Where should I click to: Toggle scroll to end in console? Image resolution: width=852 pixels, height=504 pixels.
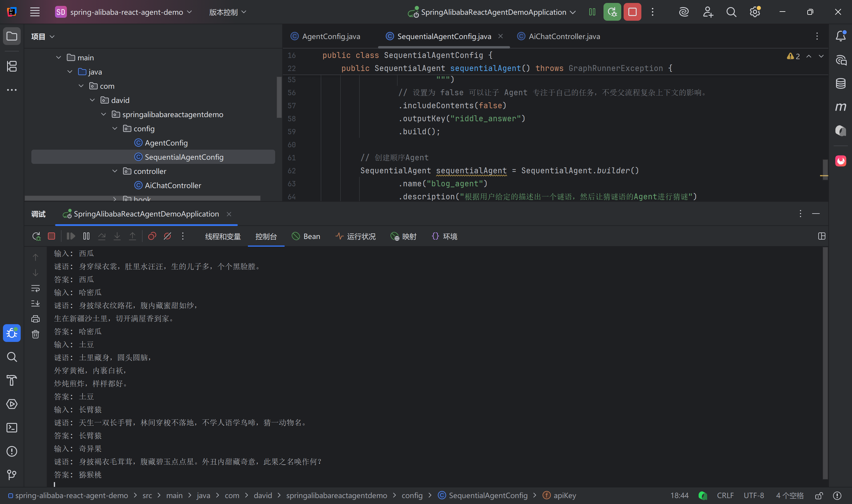(x=35, y=303)
